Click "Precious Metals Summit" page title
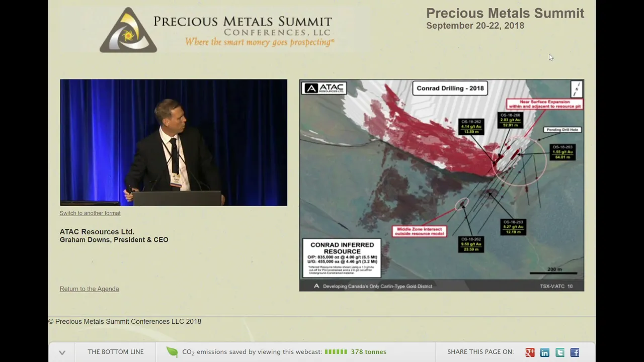This screenshot has height=362, width=644. coord(505,14)
